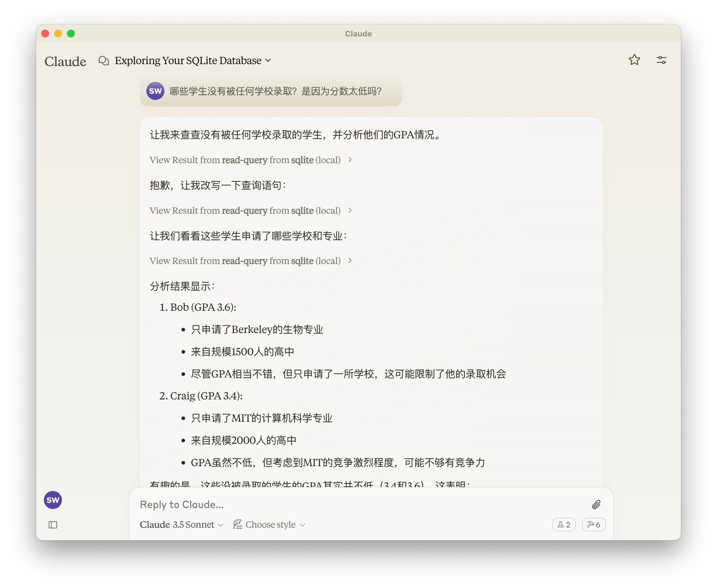Click into the Reply to Claude field
Viewport: 717px width, 588px height.
pos(362,505)
